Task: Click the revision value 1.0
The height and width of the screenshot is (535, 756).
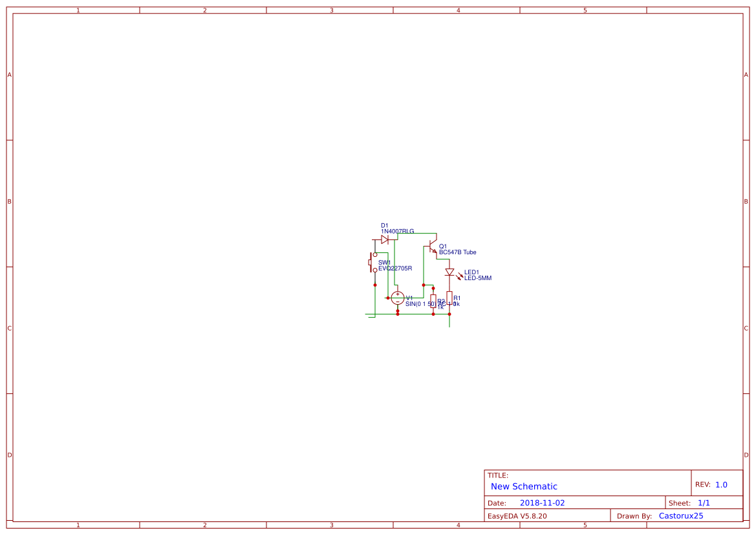Action: 721,485
